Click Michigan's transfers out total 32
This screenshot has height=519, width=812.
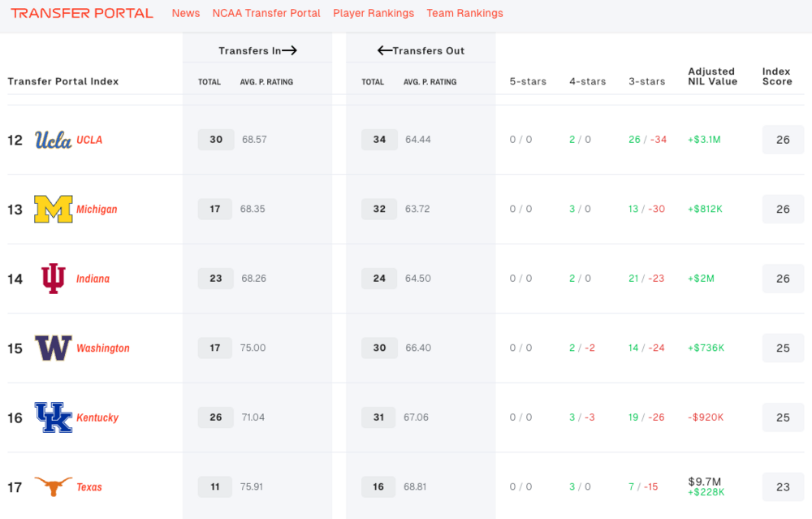379,209
